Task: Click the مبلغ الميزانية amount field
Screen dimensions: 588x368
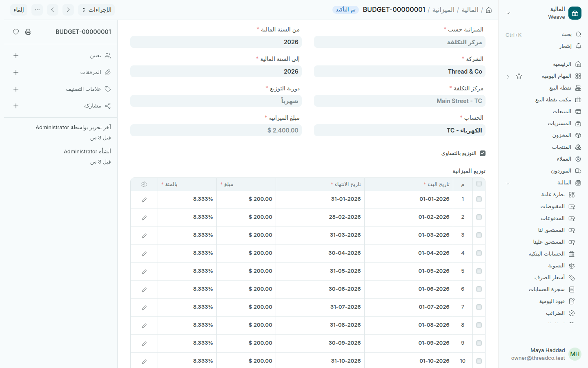Action: [216, 130]
